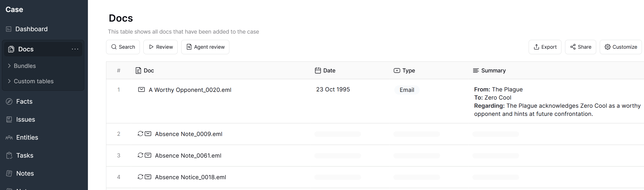Click the sync icon on Absence Note_0009.eml row
The height and width of the screenshot is (190, 644).
[140, 134]
